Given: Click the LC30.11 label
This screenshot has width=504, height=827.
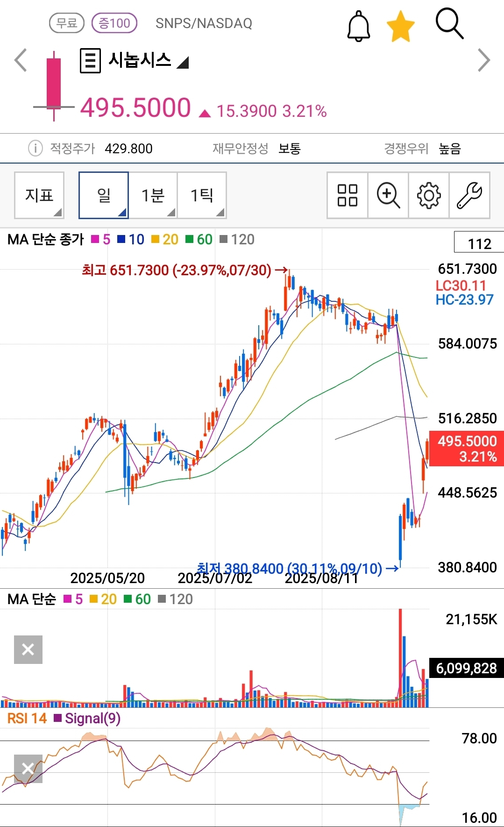Looking at the screenshot, I should [461, 285].
